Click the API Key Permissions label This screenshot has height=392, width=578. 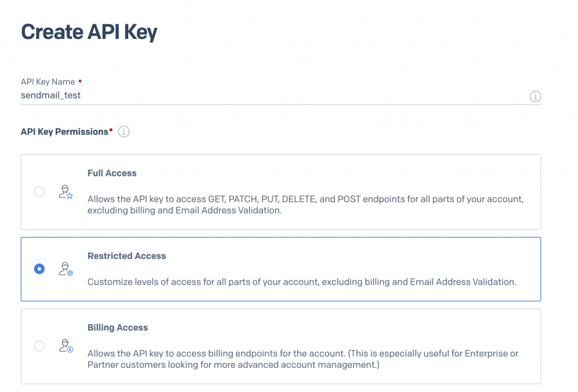(x=64, y=131)
